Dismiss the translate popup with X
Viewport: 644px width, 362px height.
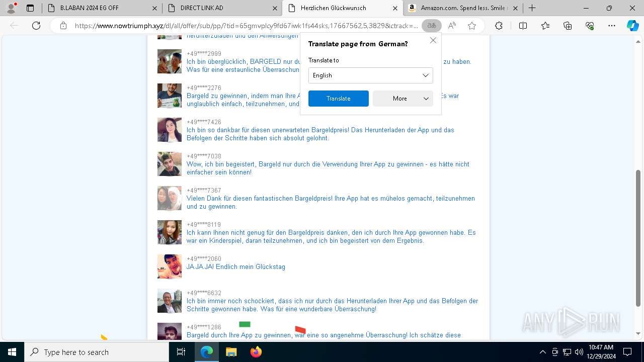pyautogui.click(x=433, y=41)
